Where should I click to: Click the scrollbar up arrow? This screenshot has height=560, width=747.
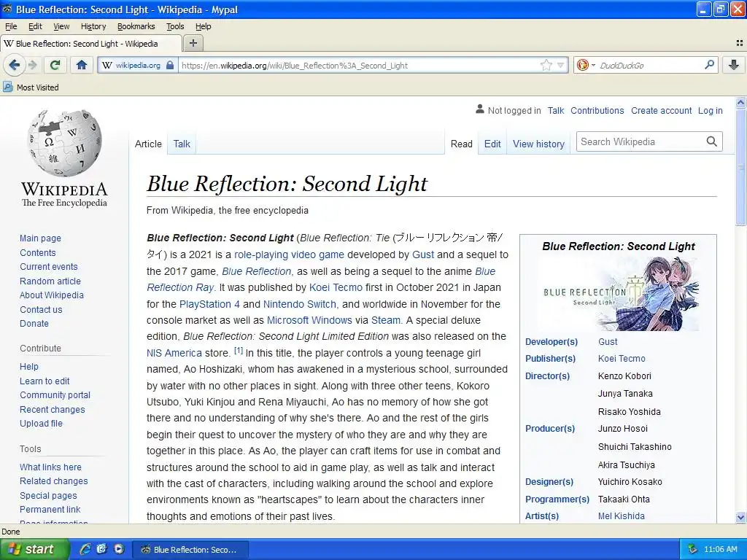pyautogui.click(x=740, y=102)
